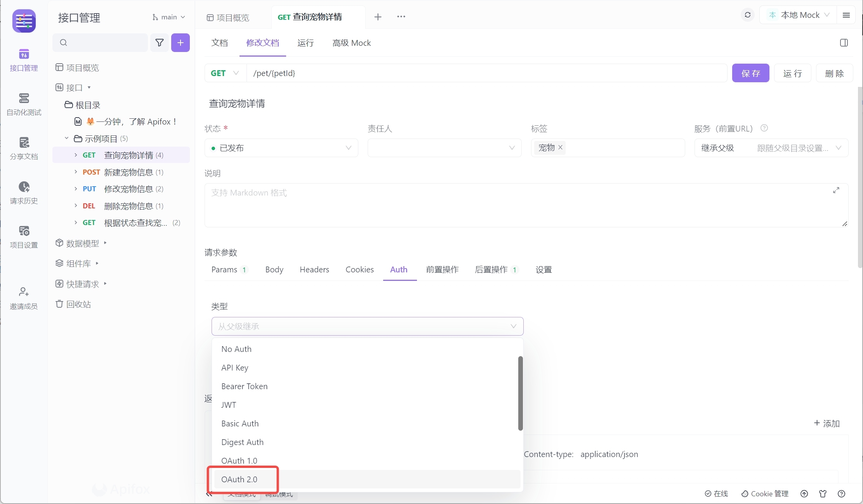Expand the 说明 Markdown editor to fullscreen
863x504 pixels.
click(837, 190)
